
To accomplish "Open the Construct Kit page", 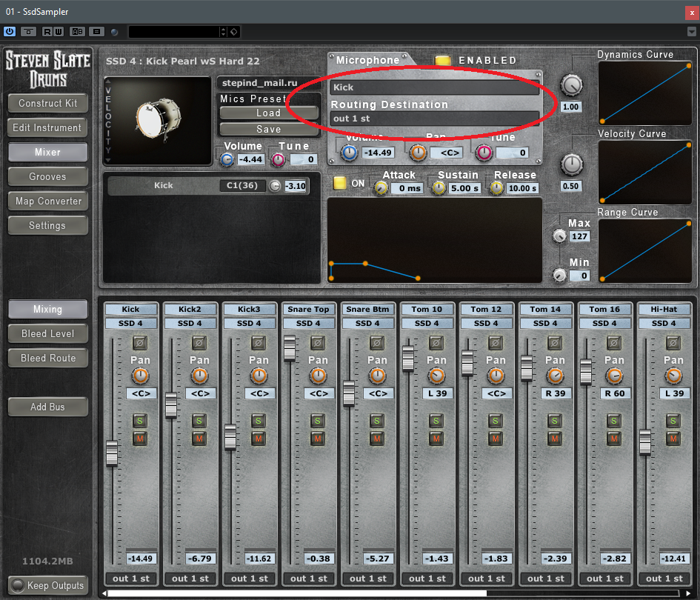I will tap(47, 103).
